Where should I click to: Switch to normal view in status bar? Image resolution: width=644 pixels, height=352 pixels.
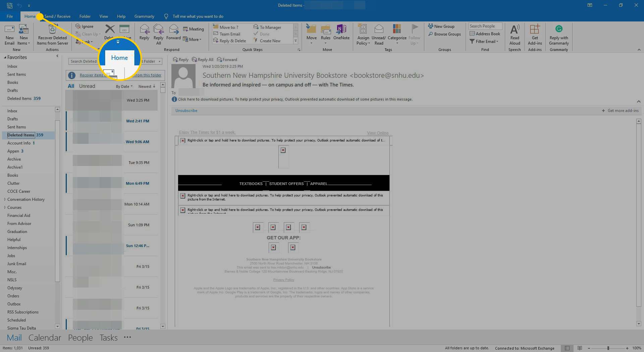click(x=567, y=348)
